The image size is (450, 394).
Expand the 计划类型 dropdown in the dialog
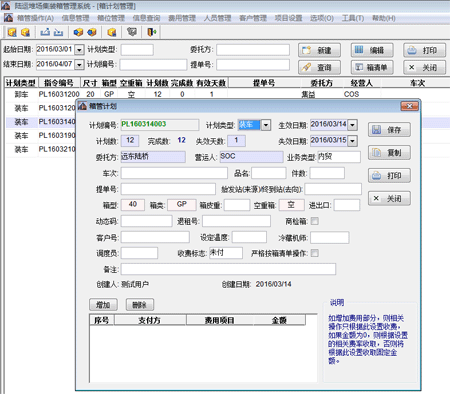[266, 125]
